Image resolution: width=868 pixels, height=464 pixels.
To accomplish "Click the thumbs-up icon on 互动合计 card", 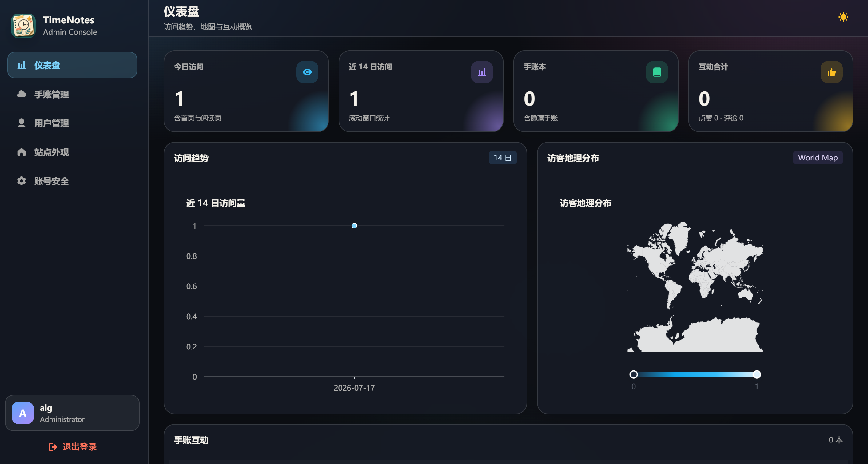I will pos(831,72).
